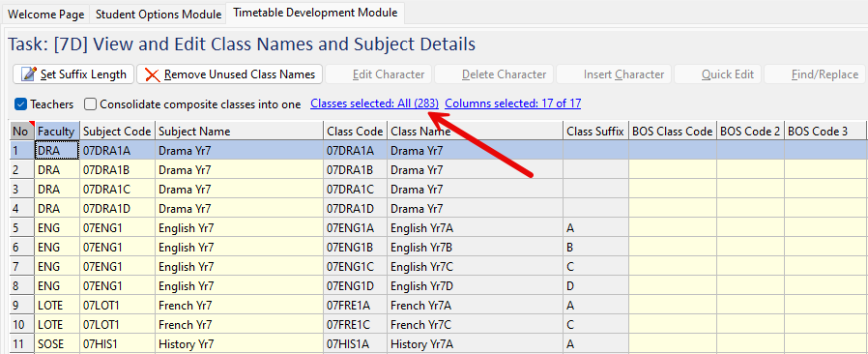The height and width of the screenshot is (354, 868).
Task: Click subject name Drama Yr7 in row 3
Action: pyautogui.click(x=239, y=190)
